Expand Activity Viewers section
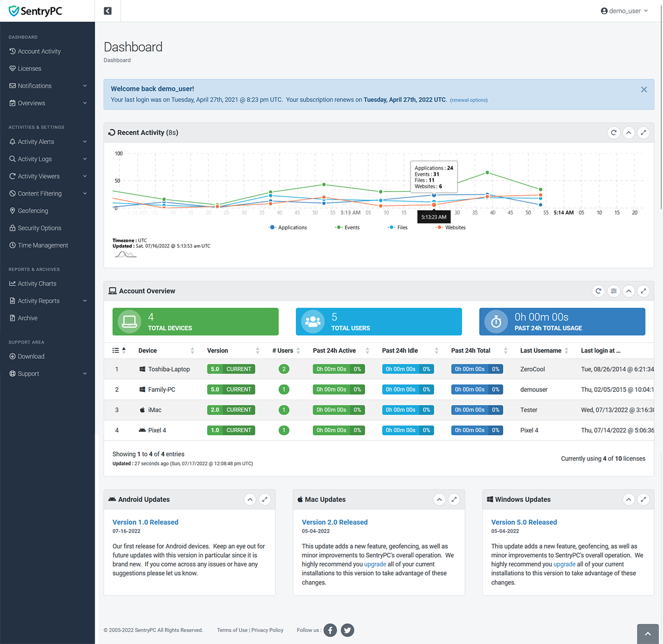Viewport: 663px width, 644px height. click(x=48, y=176)
